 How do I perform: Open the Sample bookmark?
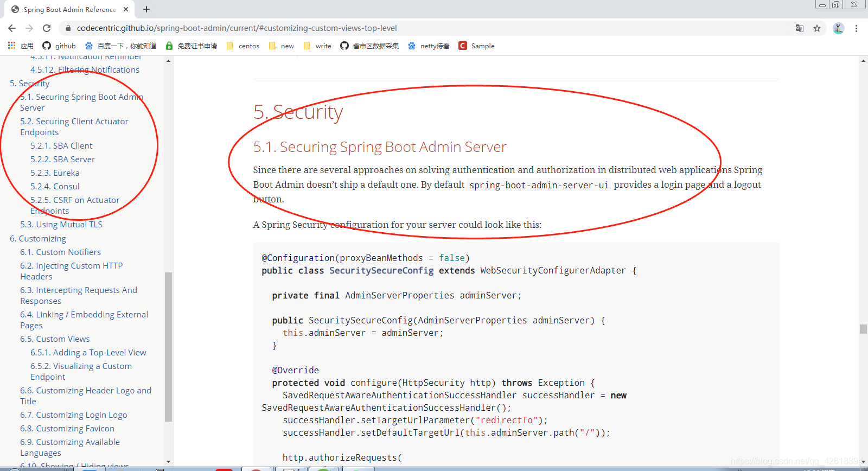pos(476,46)
